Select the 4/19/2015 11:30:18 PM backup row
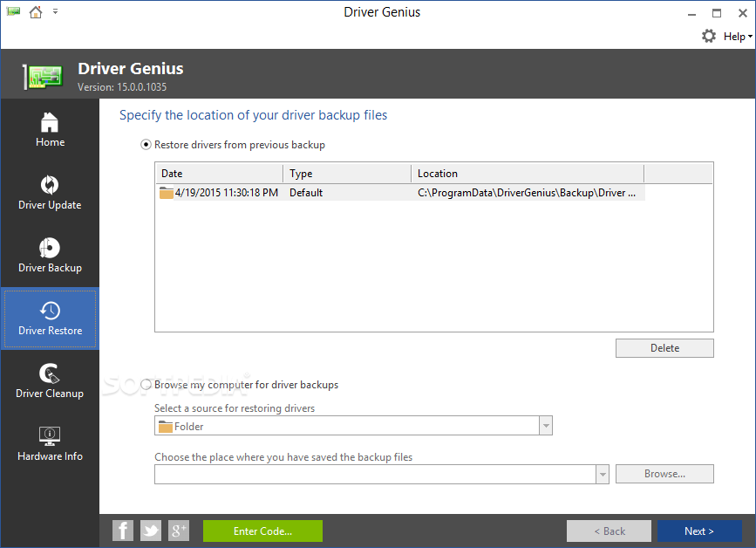 pos(400,193)
